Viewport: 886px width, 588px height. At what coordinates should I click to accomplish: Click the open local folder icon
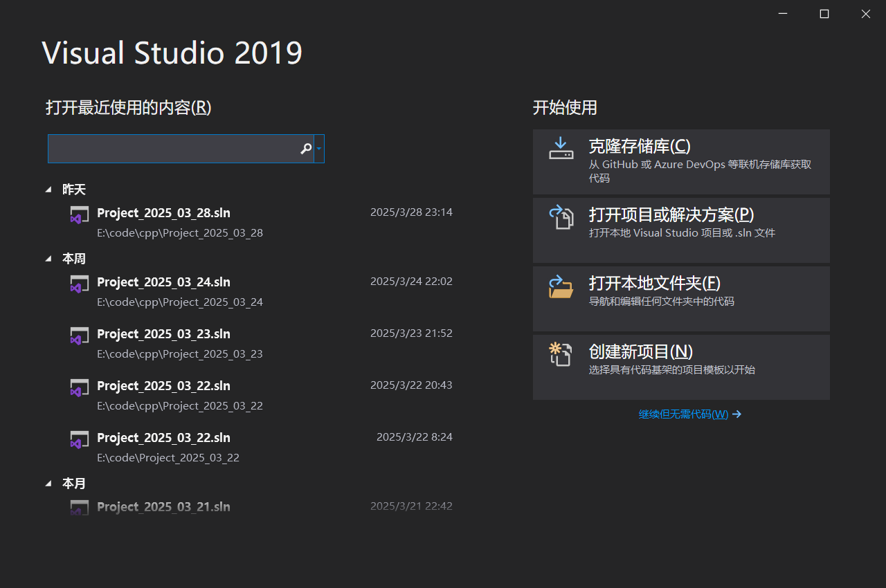click(561, 286)
